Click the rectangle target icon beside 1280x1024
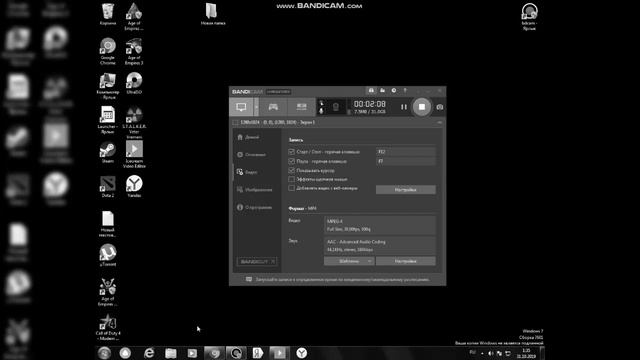640x360 pixels. (235, 122)
